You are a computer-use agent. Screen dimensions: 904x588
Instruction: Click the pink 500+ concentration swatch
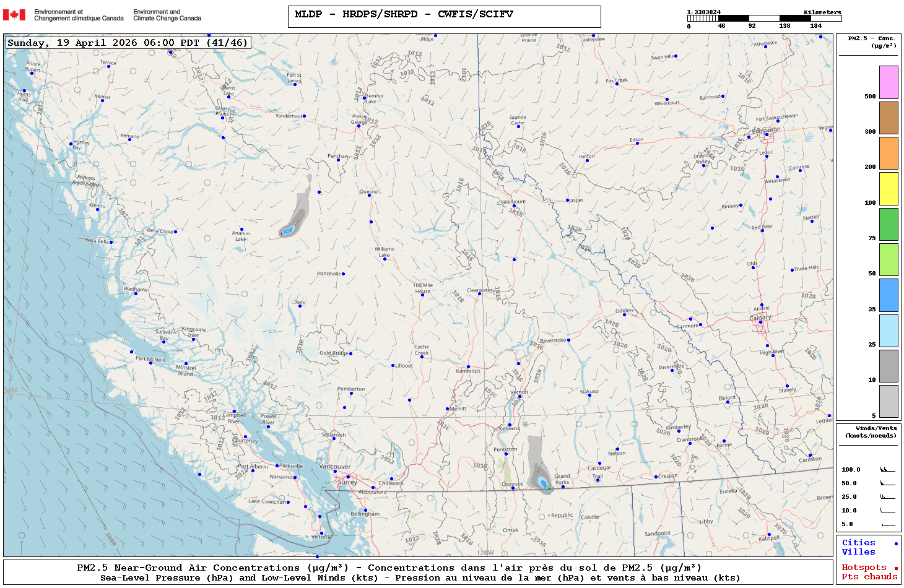(889, 82)
